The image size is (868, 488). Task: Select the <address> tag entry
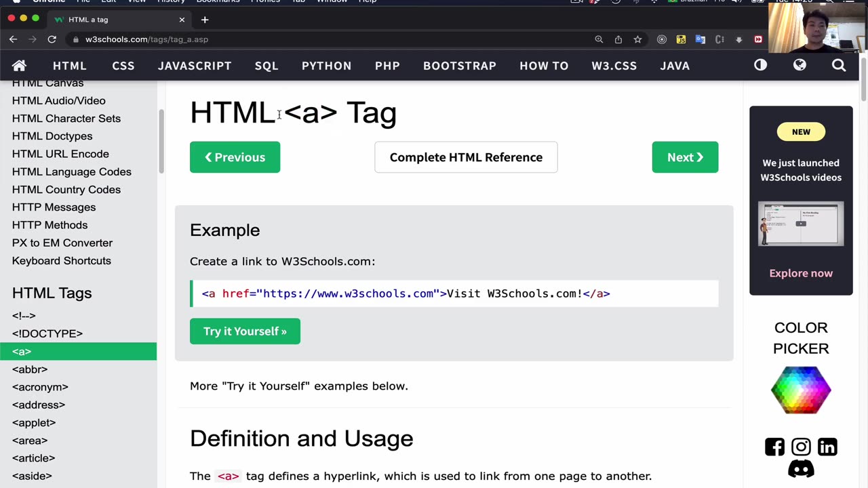tap(39, 405)
